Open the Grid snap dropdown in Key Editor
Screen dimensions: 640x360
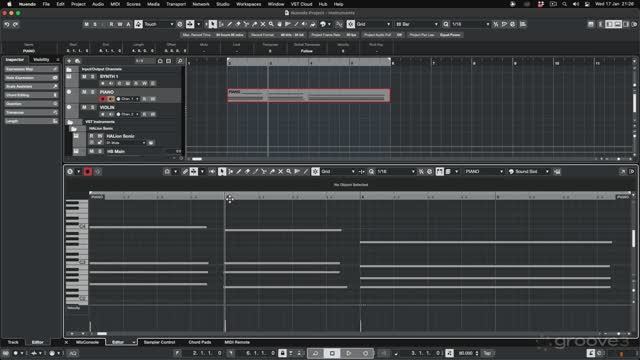(338, 171)
